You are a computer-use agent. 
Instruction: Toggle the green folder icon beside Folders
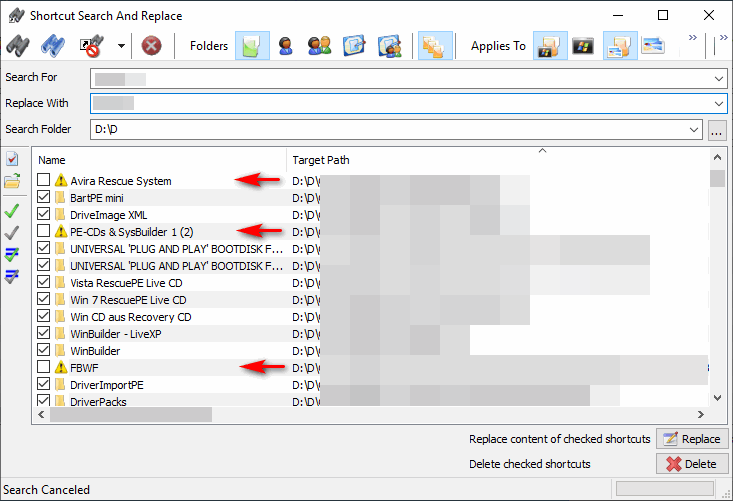[252, 46]
